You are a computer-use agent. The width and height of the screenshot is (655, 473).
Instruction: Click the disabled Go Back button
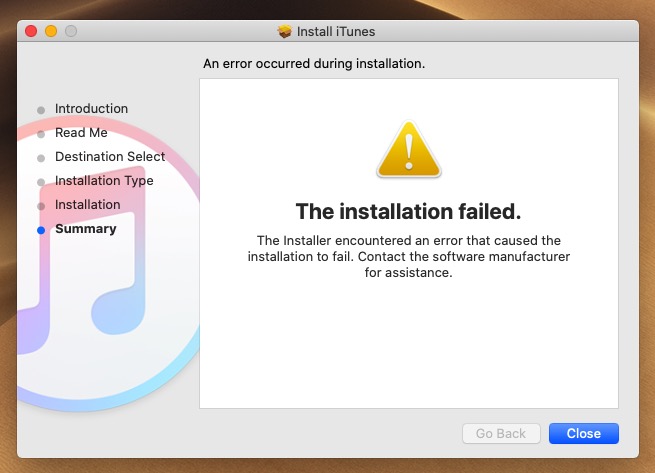[501, 433]
